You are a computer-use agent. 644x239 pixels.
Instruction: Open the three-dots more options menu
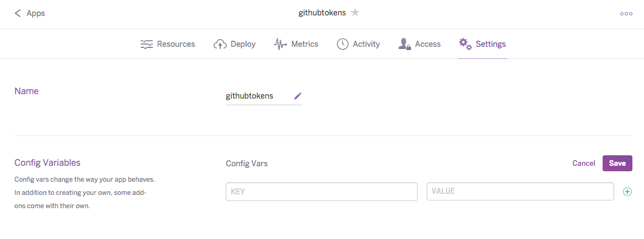click(x=626, y=14)
